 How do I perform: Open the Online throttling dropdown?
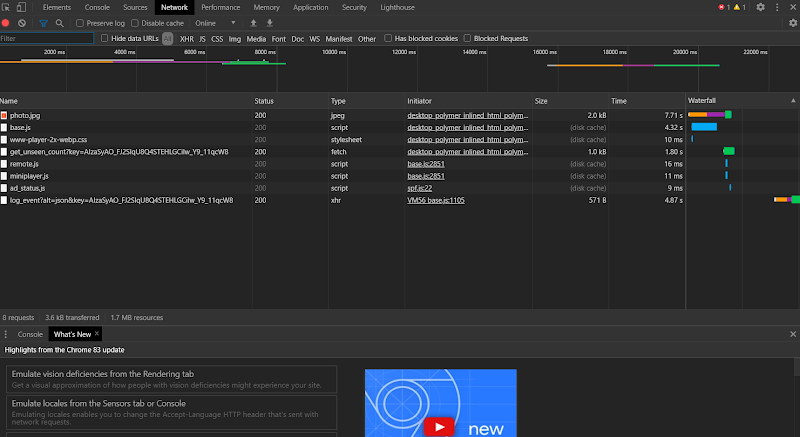215,23
